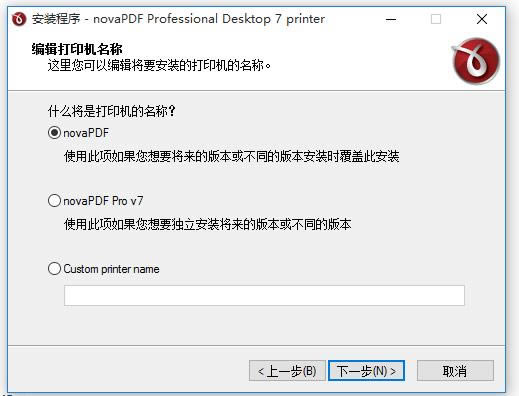Continue with the 下一步(N) button

366,371
